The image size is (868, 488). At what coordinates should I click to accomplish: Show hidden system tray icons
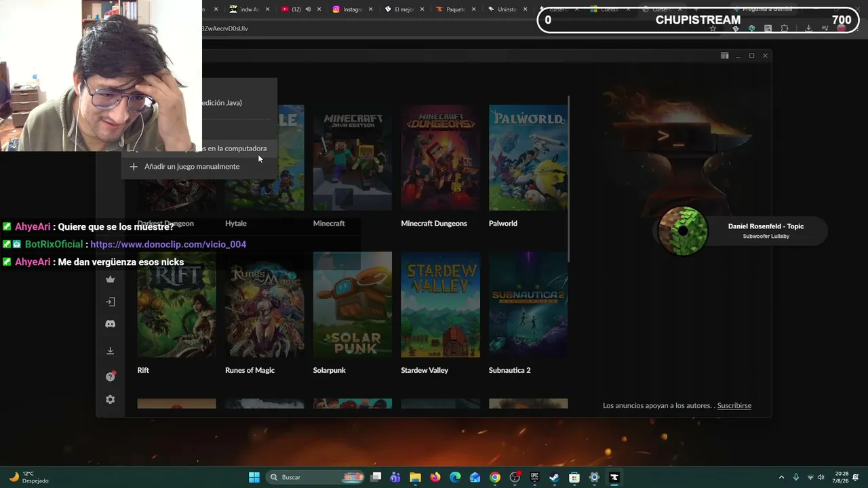tap(781, 477)
